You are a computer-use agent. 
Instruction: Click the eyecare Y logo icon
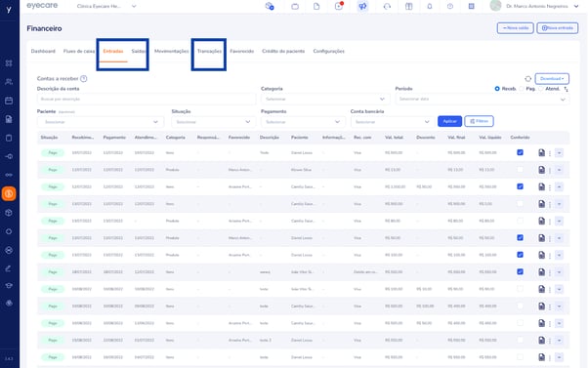9,10
